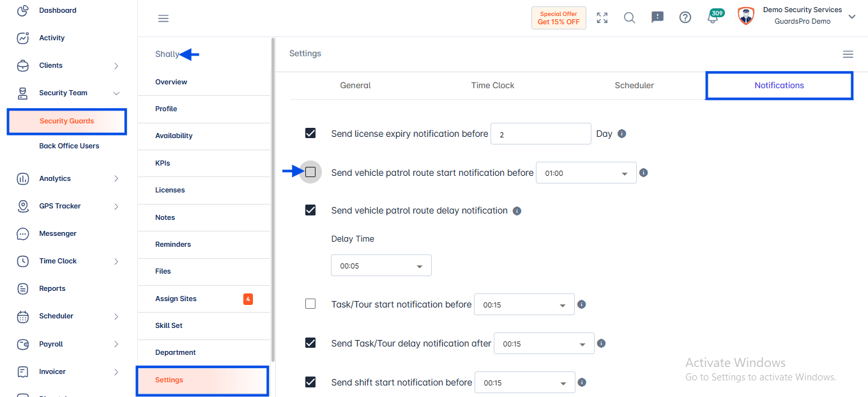Click info icon beside license expiry Day

pos(622,134)
